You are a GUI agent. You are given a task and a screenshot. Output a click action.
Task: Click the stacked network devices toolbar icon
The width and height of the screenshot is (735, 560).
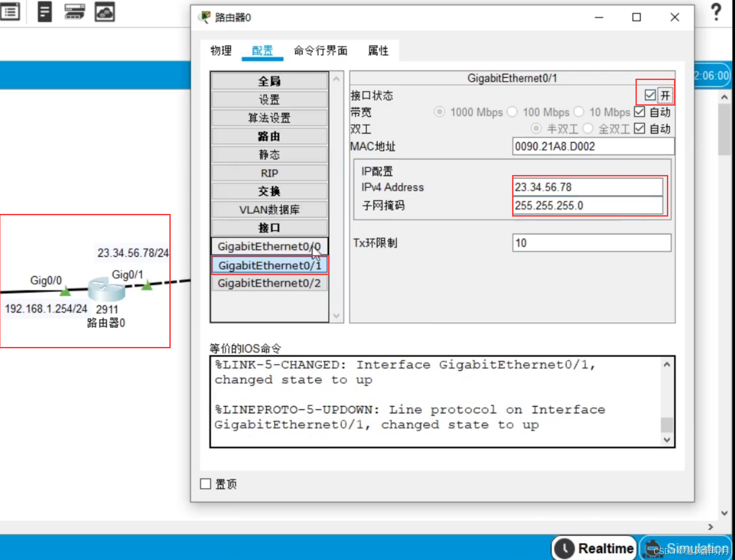click(x=74, y=11)
